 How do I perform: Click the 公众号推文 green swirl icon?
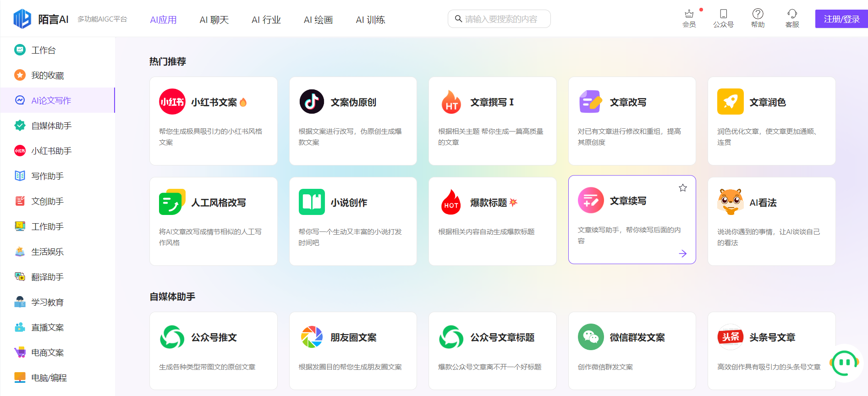coord(172,337)
